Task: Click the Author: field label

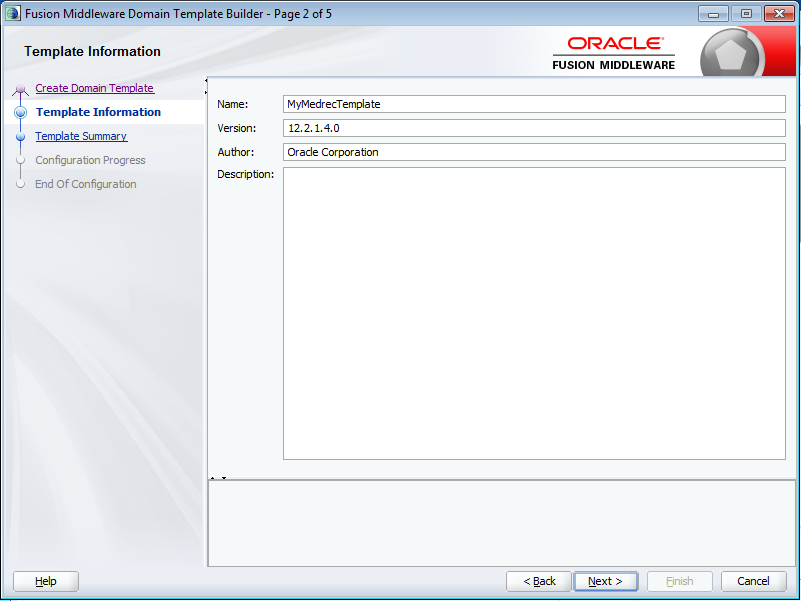Action: 235,152
